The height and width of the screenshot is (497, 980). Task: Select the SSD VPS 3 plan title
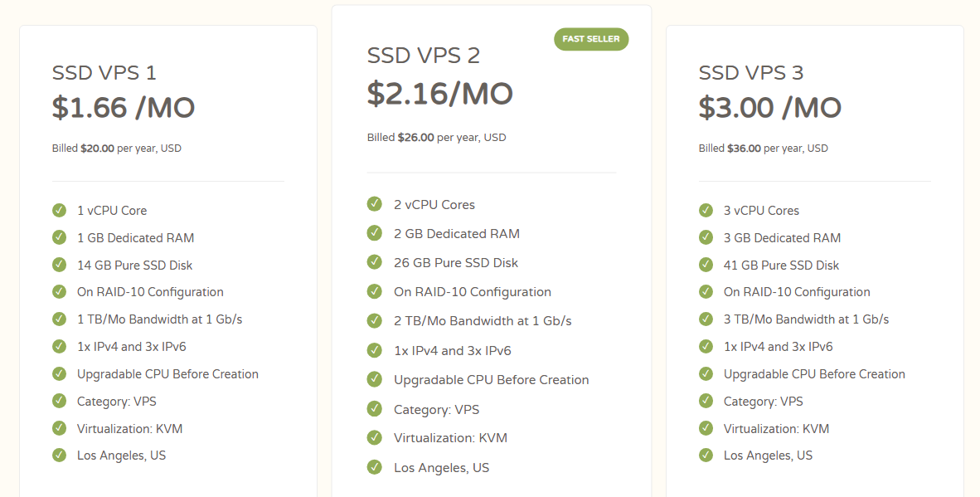(x=751, y=73)
